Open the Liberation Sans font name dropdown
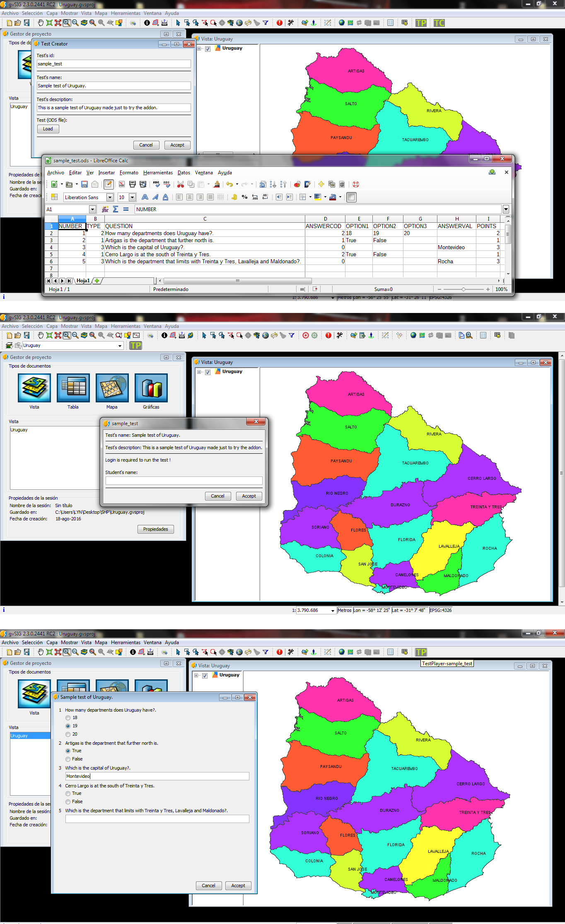Screen dimensions: 565x924 pos(110,197)
